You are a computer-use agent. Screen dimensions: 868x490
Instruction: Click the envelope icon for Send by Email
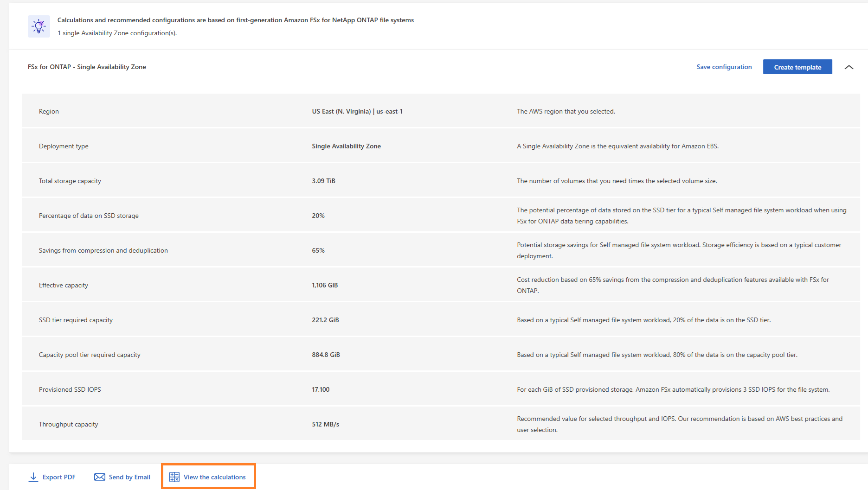coord(99,477)
